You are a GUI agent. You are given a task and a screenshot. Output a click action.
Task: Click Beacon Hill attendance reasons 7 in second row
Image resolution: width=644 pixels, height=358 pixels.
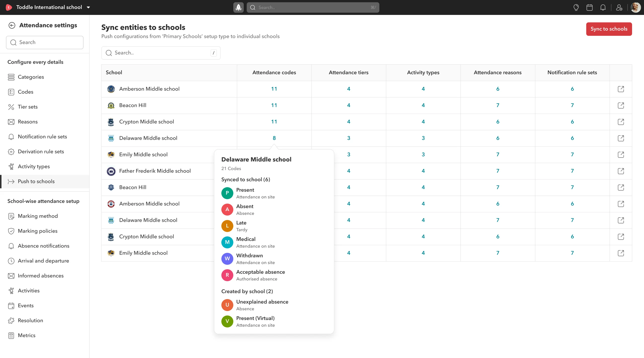(497, 105)
